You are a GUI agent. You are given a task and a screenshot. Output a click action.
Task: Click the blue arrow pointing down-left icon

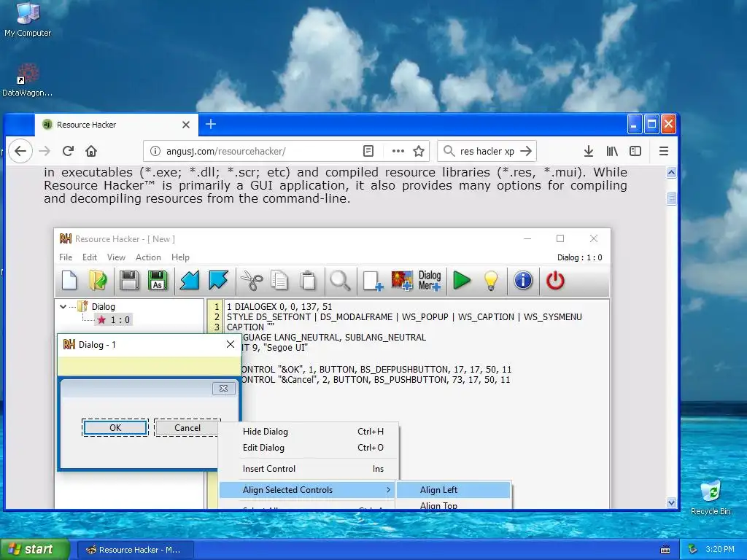189,281
